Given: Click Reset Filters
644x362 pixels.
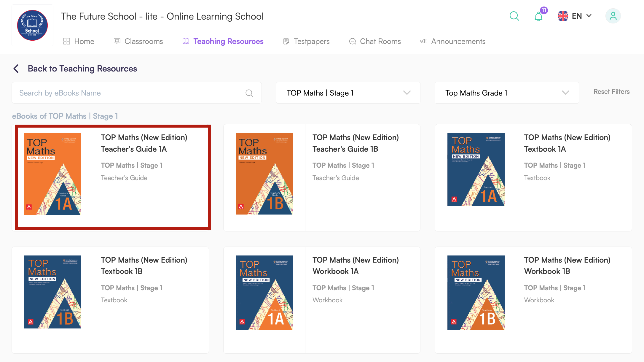Looking at the screenshot, I should (x=611, y=92).
